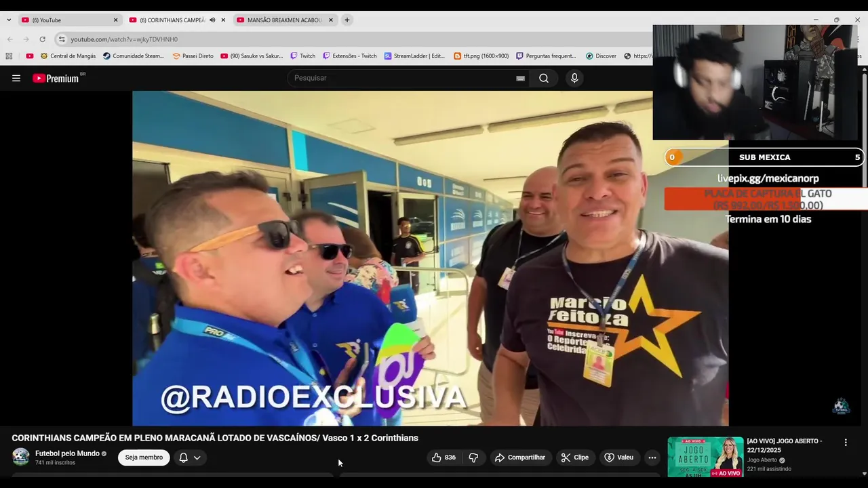868x488 pixels.
Task: Open StreamLadder bookmark
Action: [414, 56]
